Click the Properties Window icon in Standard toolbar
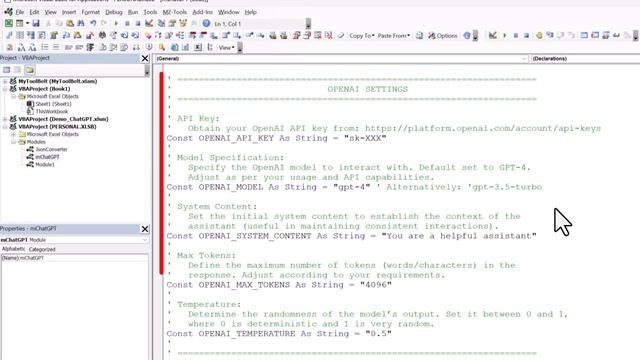640x360 pixels. pos(172,23)
